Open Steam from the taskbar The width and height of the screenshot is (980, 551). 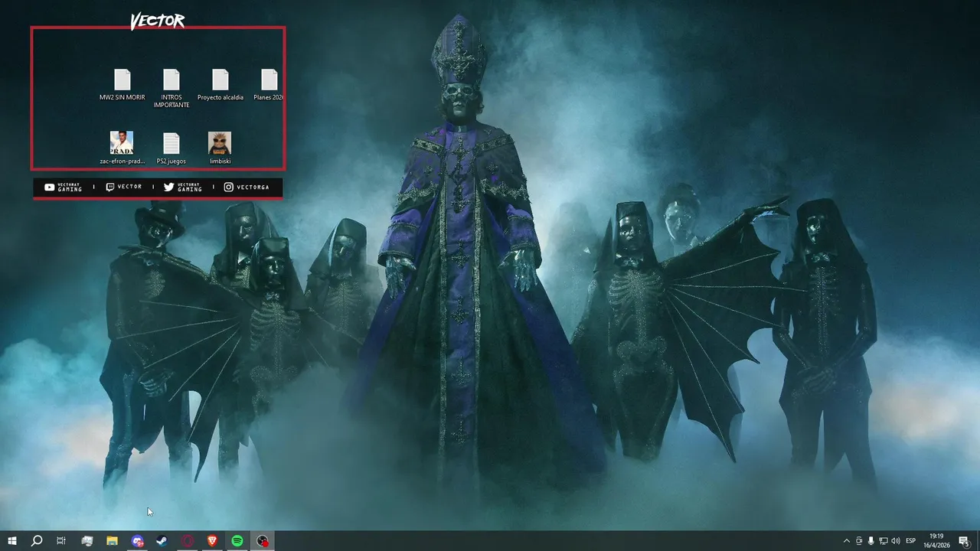tap(162, 541)
